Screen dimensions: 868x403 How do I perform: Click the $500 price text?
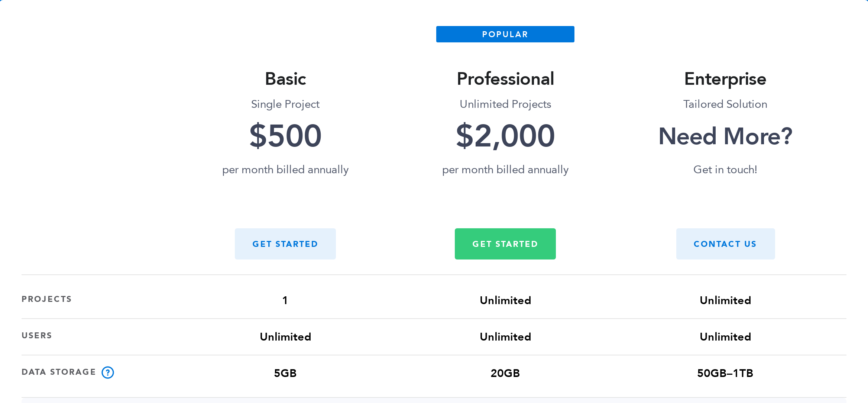click(x=285, y=136)
